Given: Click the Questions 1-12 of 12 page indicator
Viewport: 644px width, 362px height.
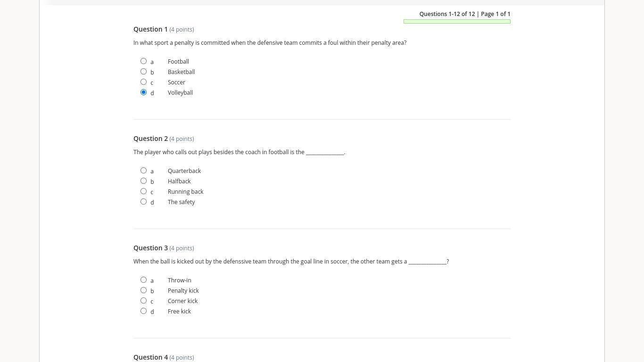Looking at the screenshot, I should (x=464, y=14).
